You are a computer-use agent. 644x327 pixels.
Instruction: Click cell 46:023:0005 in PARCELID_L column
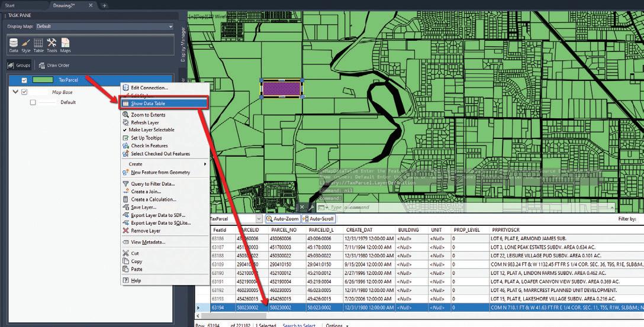(324, 290)
